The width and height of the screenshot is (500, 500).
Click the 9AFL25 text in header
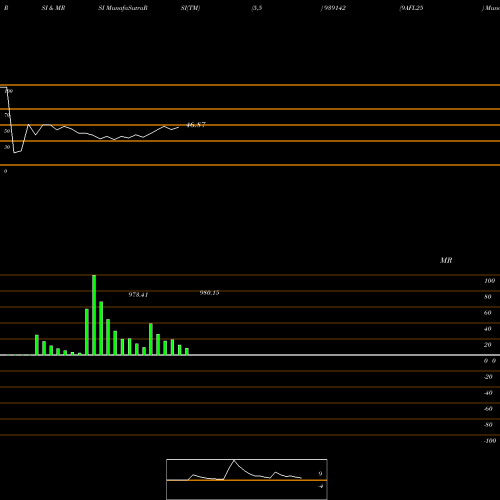(x=412, y=8)
